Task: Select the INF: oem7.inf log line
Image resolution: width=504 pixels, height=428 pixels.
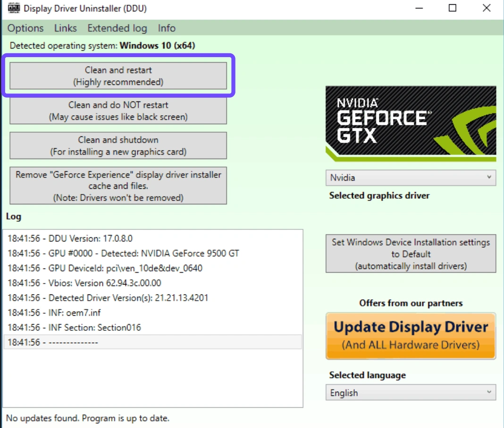Action: [x=54, y=312]
